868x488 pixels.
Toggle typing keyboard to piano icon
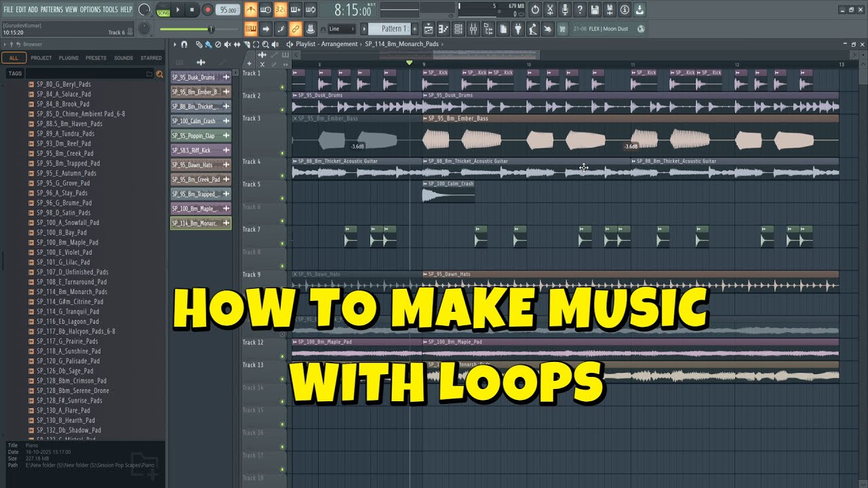[x=251, y=28]
